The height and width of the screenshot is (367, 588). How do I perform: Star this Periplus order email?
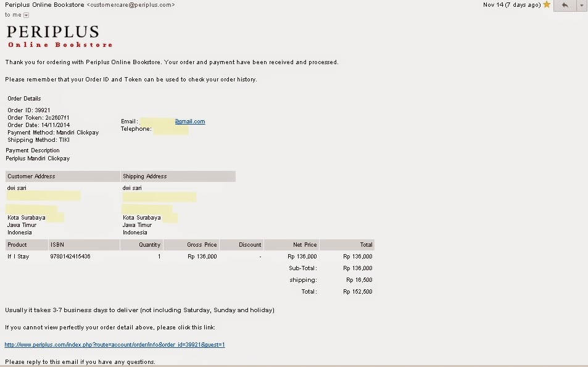[547, 4]
